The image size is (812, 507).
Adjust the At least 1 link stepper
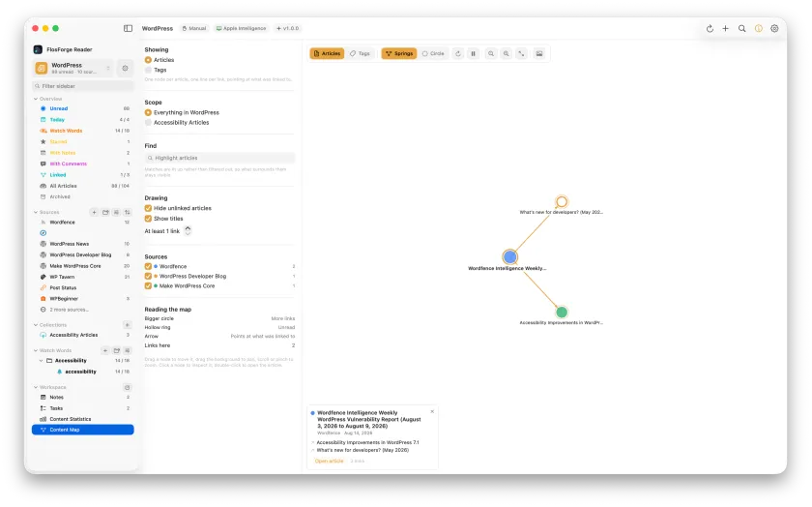pos(188,230)
